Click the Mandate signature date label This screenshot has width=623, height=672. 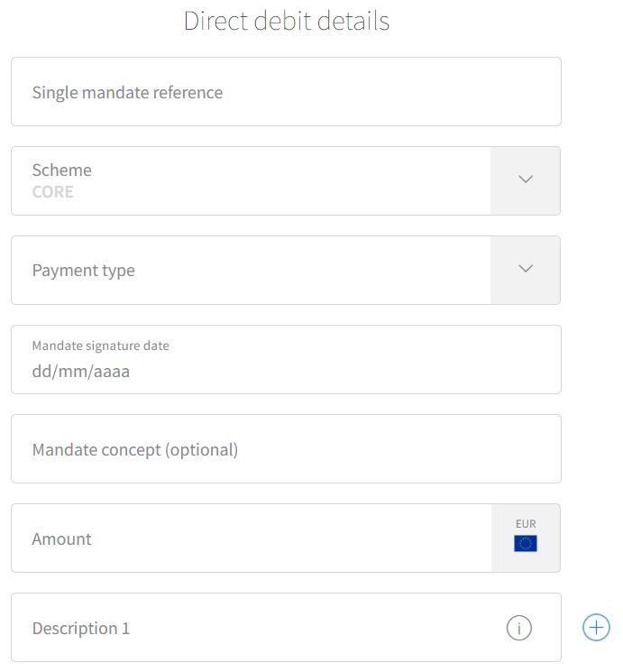point(101,345)
